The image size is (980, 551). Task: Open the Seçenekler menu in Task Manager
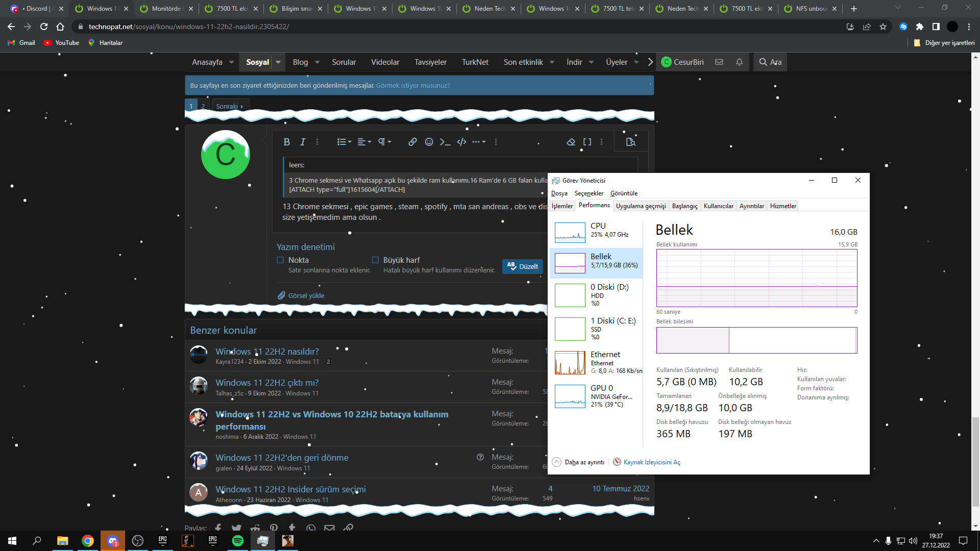(589, 193)
